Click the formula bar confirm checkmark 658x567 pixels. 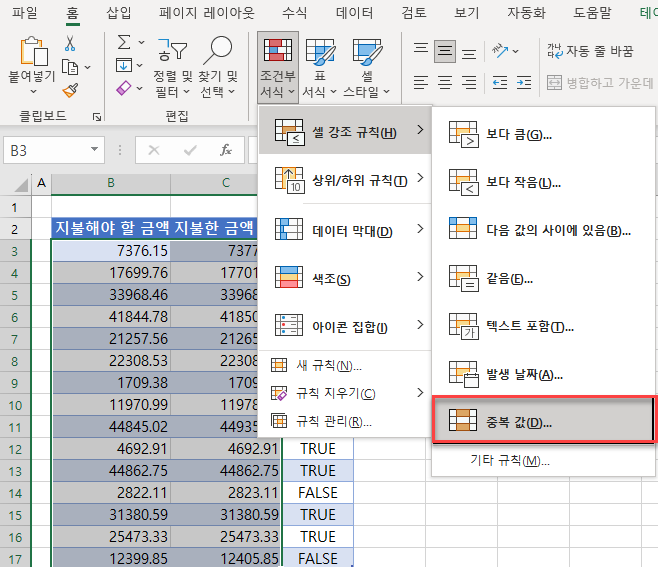pyautogui.click(x=190, y=150)
